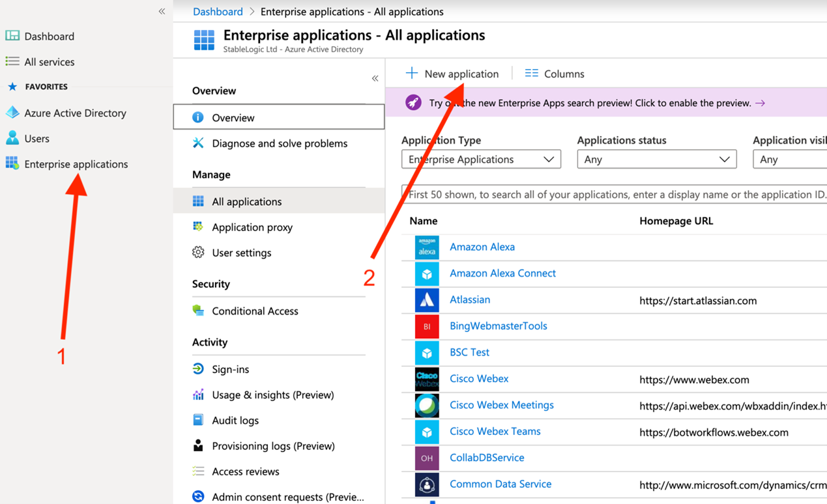The width and height of the screenshot is (827, 504).
Task: Click the Application proxy icon
Action: [x=198, y=227]
